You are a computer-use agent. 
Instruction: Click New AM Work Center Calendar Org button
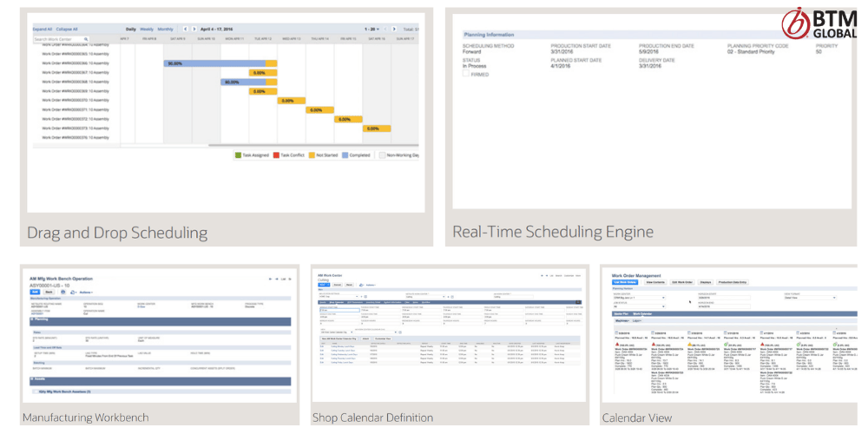(x=339, y=339)
